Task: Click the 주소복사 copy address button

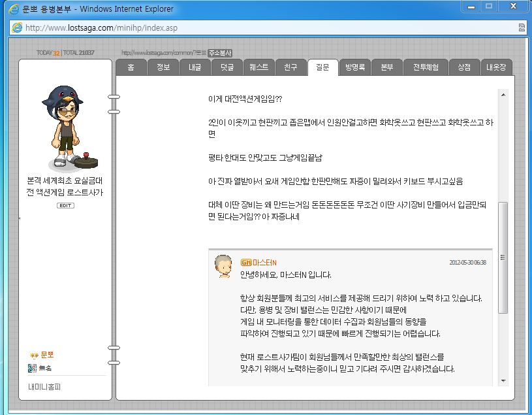Action: pyautogui.click(x=220, y=53)
